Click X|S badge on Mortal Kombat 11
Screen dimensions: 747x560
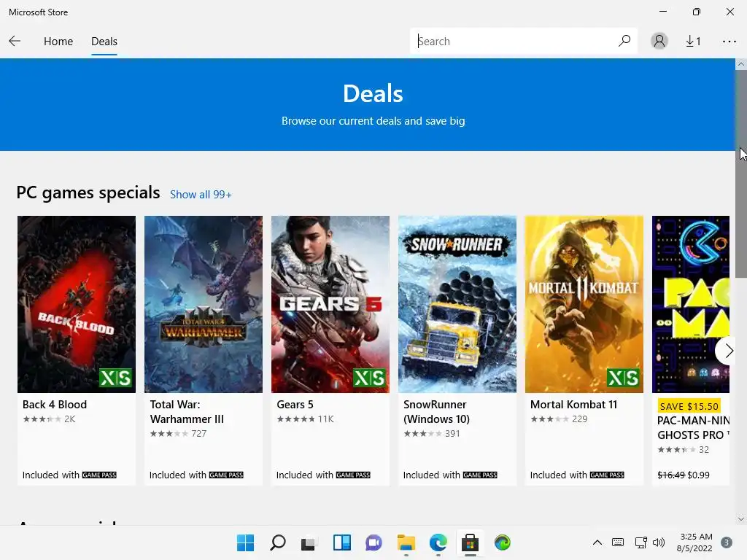pyautogui.click(x=624, y=378)
